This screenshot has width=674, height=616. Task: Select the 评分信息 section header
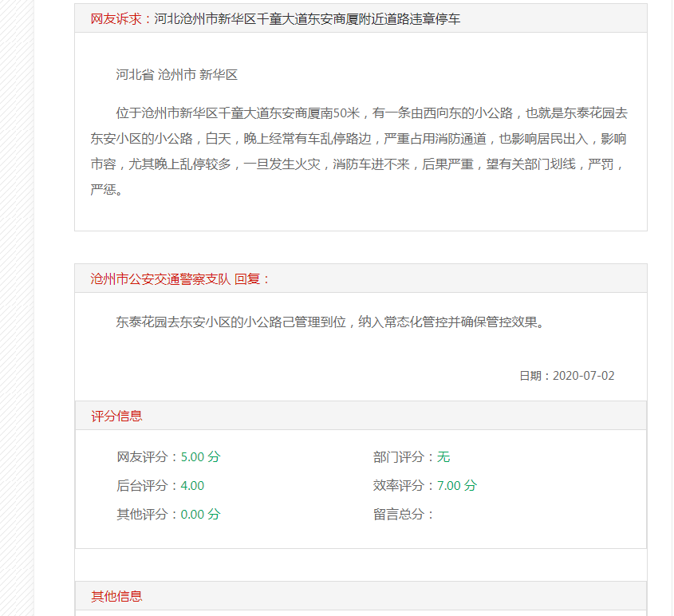[117, 416]
